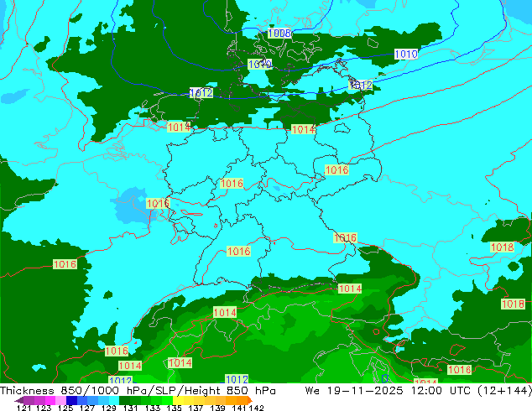Click the legend value 135

(174, 408)
